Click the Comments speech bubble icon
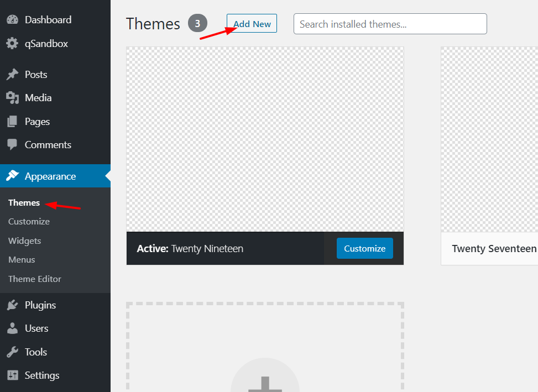 click(12, 144)
